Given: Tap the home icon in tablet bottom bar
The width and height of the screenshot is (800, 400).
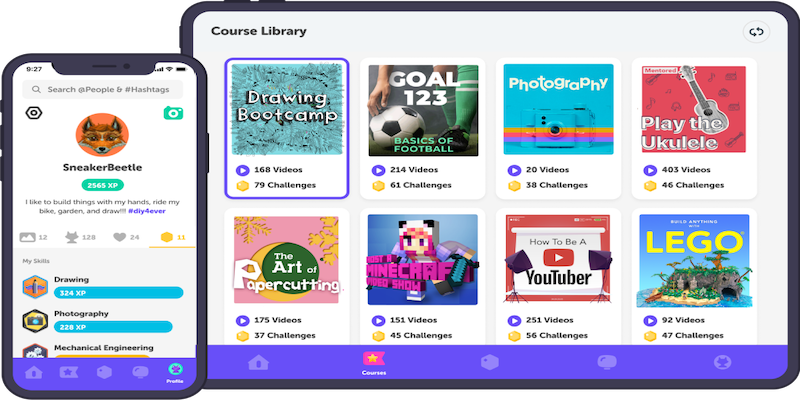Looking at the screenshot, I should [258, 363].
